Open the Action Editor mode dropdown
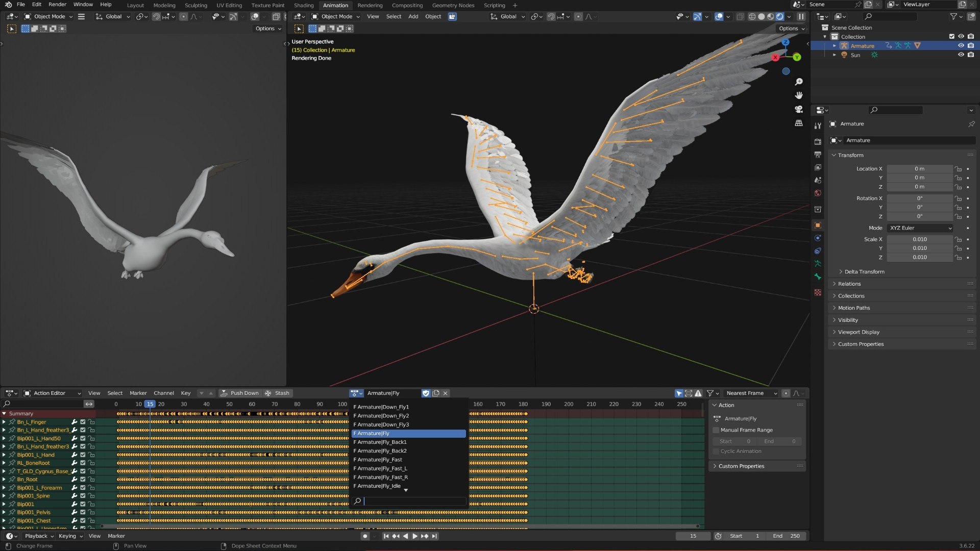The image size is (980, 551). click(x=52, y=393)
